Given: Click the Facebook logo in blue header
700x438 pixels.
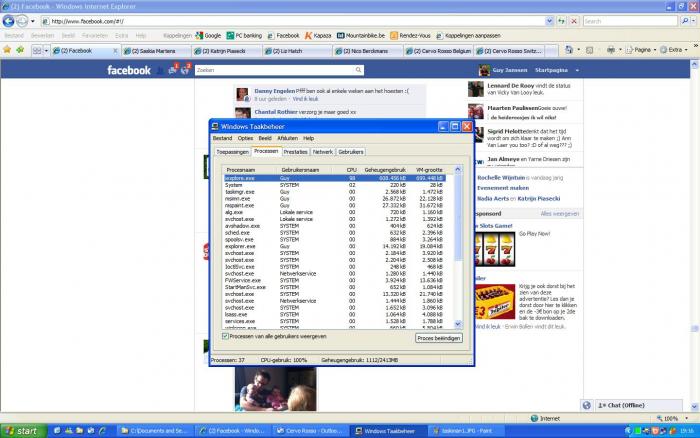Looking at the screenshot, I should pos(128,70).
